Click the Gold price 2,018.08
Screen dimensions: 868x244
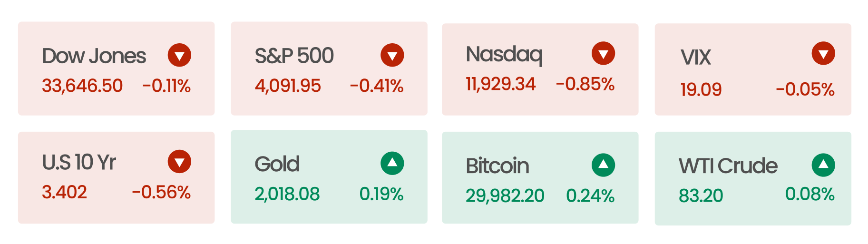click(x=287, y=194)
